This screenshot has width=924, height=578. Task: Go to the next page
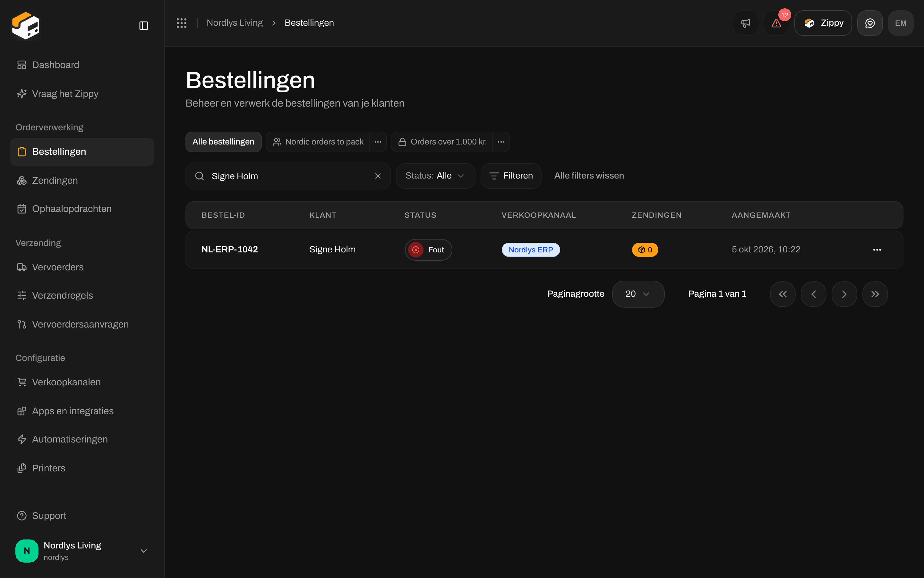coord(844,294)
